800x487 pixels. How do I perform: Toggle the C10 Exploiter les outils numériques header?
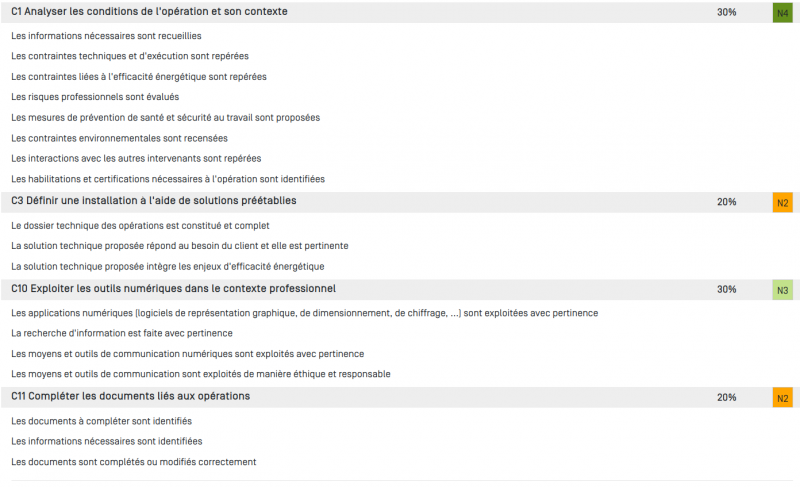coord(173,289)
